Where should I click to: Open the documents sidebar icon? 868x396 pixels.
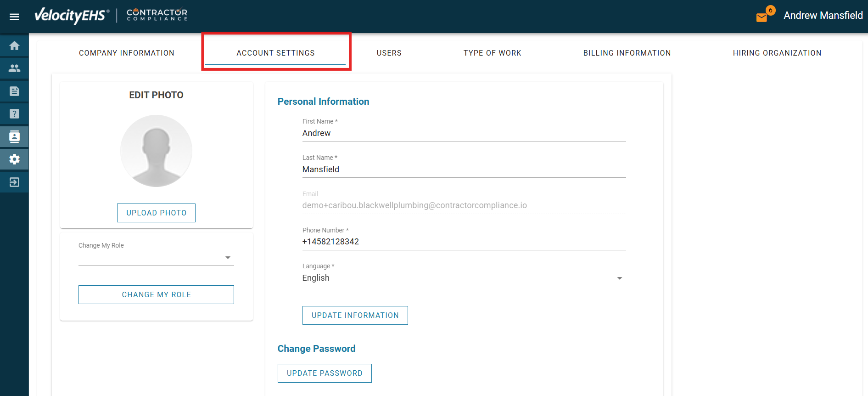pyautogui.click(x=14, y=91)
